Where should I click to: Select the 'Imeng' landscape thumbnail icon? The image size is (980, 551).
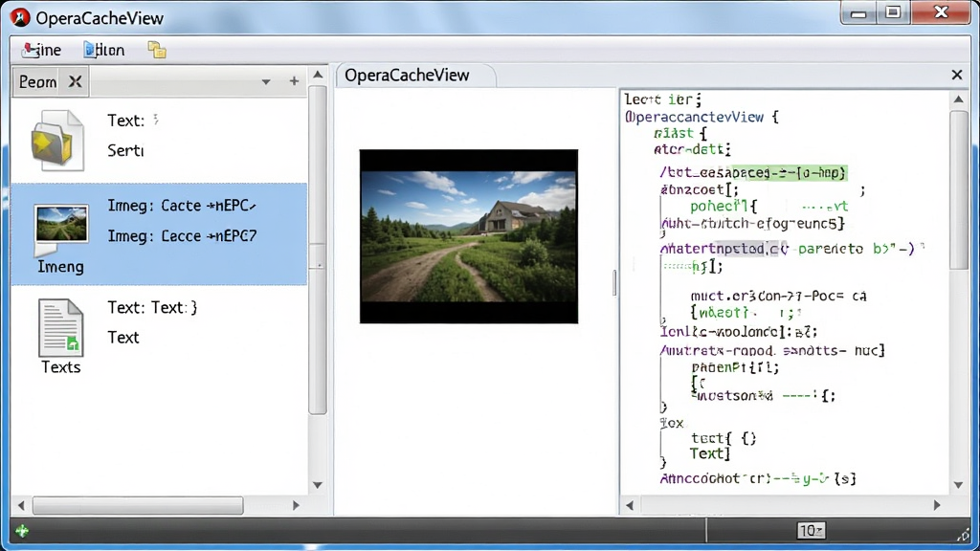(61, 230)
